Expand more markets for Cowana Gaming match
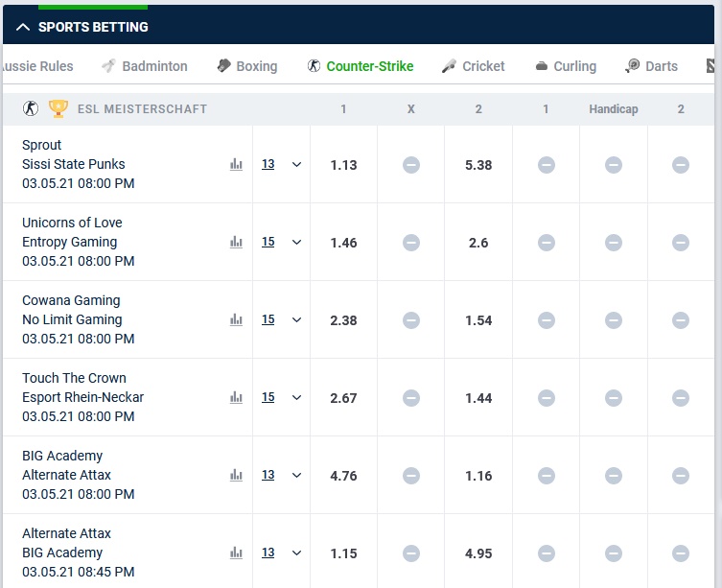The width and height of the screenshot is (722, 588). coord(297,319)
